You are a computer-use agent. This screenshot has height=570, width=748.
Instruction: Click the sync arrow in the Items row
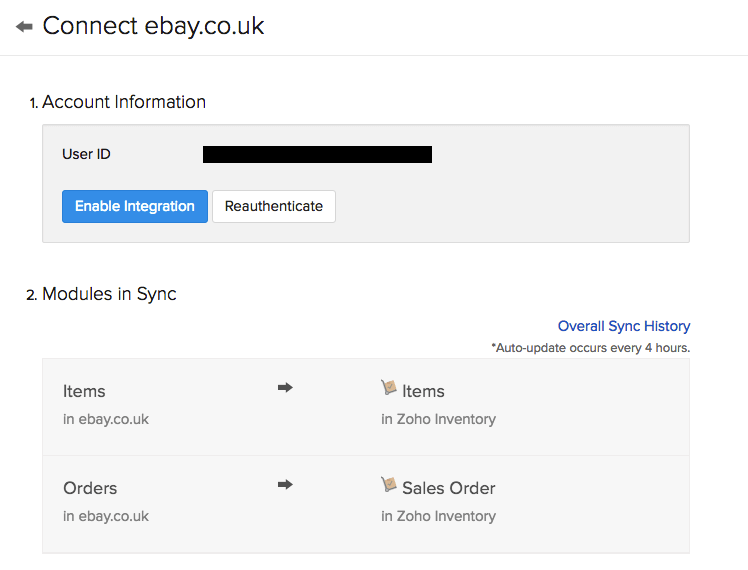click(x=285, y=388)
